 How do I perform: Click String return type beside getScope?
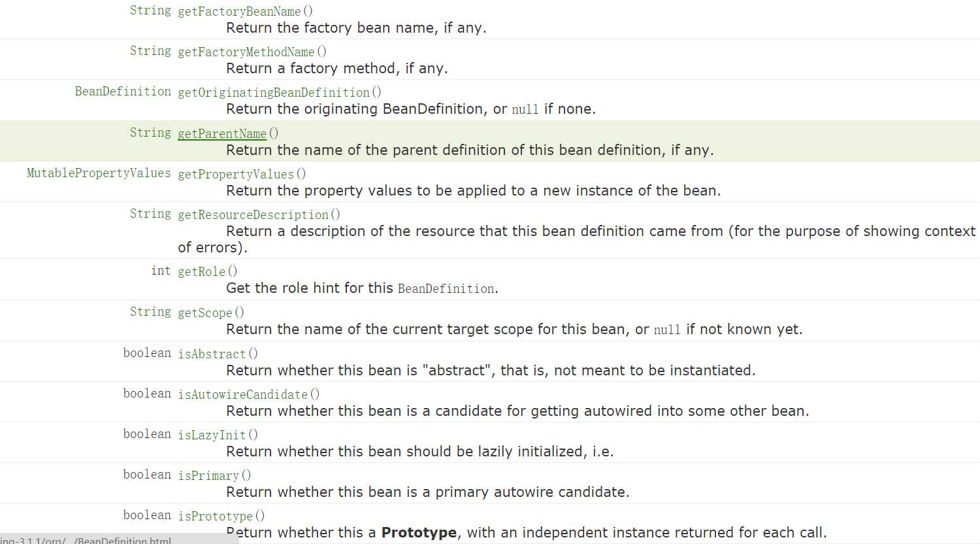coord(150,311)
